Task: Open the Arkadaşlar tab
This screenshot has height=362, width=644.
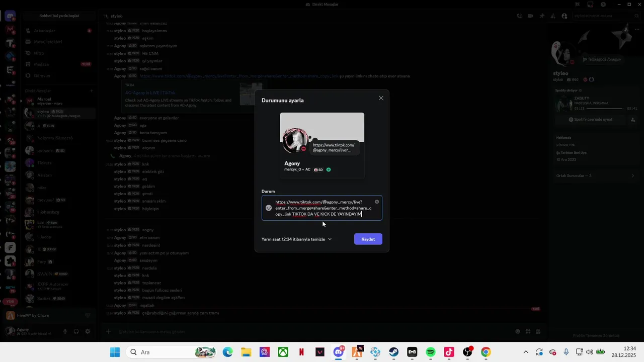Action: [x=59, y=31]
